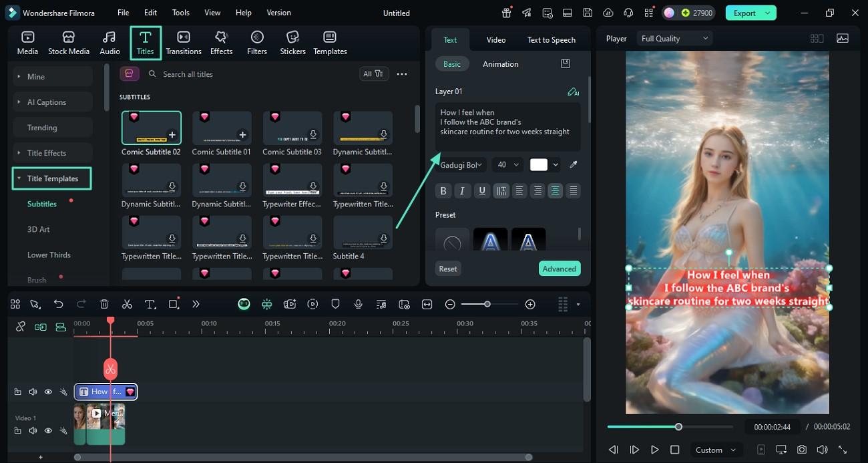868x463 pixels.
Task: Open the Gadugi Bold font dropdown
Action: [x=461, y=164]
